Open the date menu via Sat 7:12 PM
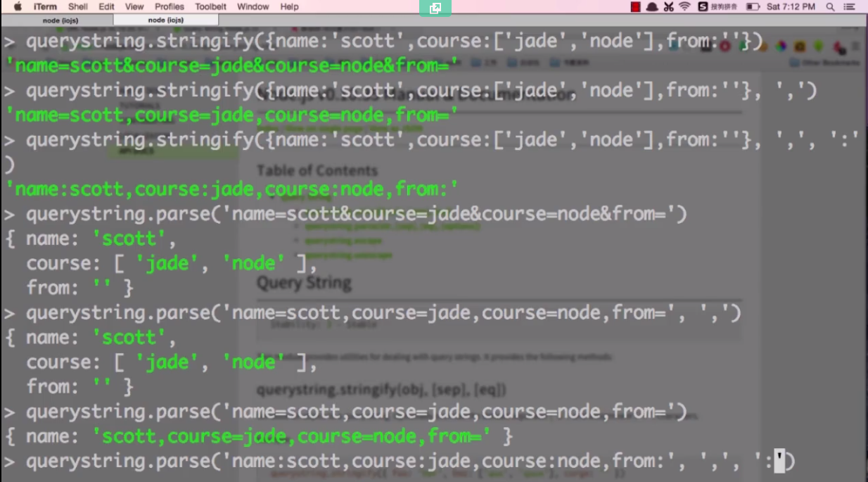868x482 pixels. [x=791, y=6]
